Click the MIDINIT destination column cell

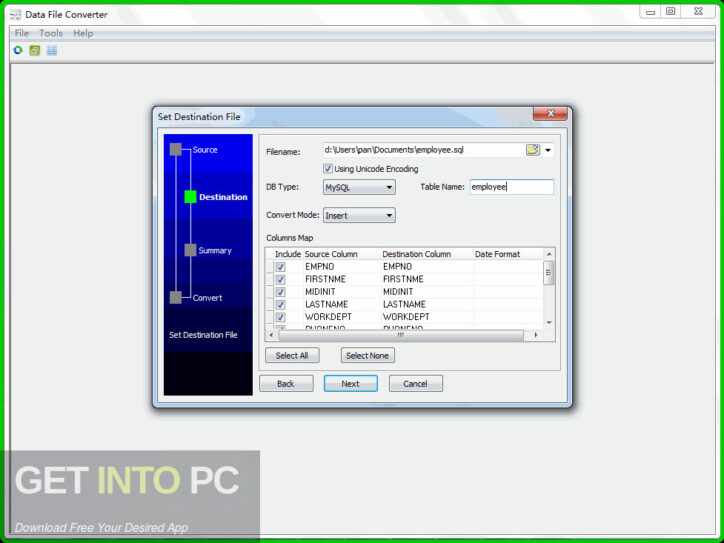pos(428,292)
